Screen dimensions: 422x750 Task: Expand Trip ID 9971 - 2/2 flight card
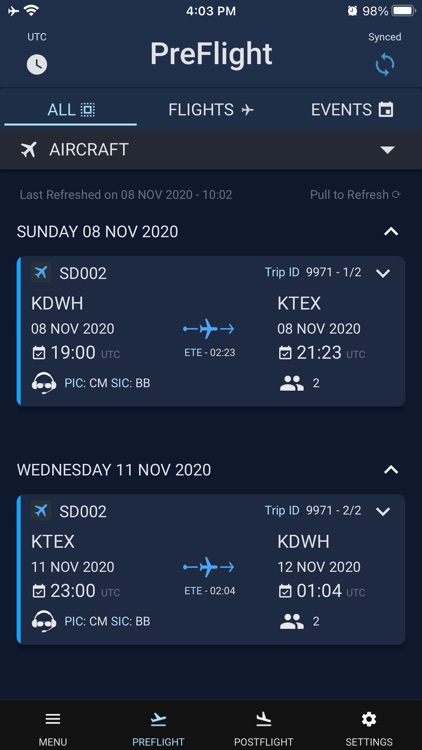383,511
